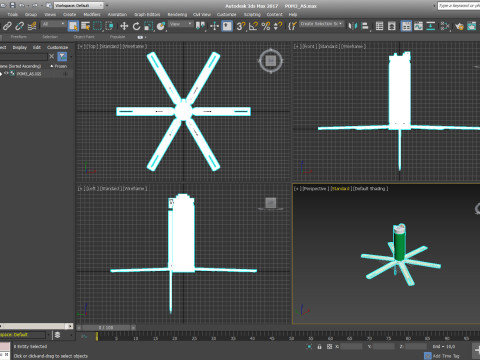Choose Rectangular Selection Region tool
Viewport: 480px width, 360px height.
97,26
